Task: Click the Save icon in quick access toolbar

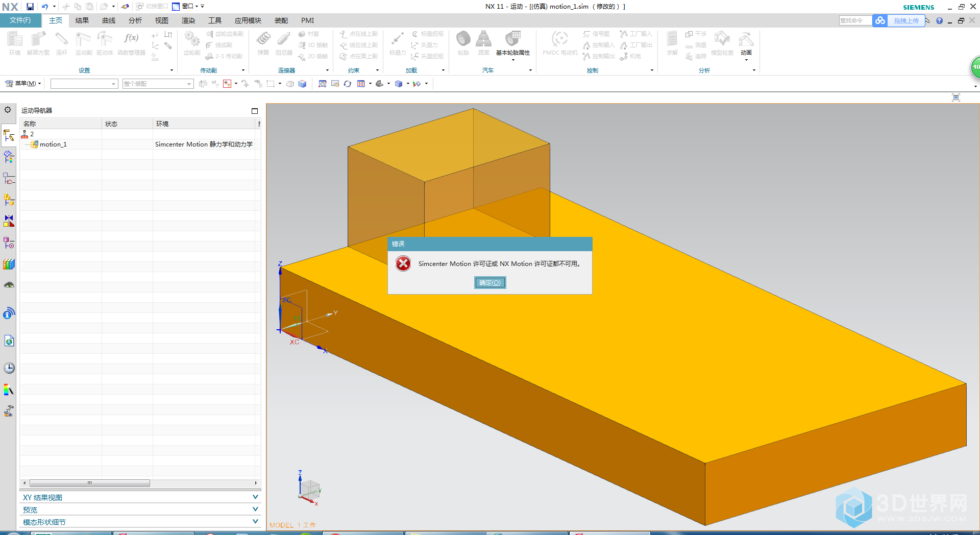Action: [x=30, y=7]
